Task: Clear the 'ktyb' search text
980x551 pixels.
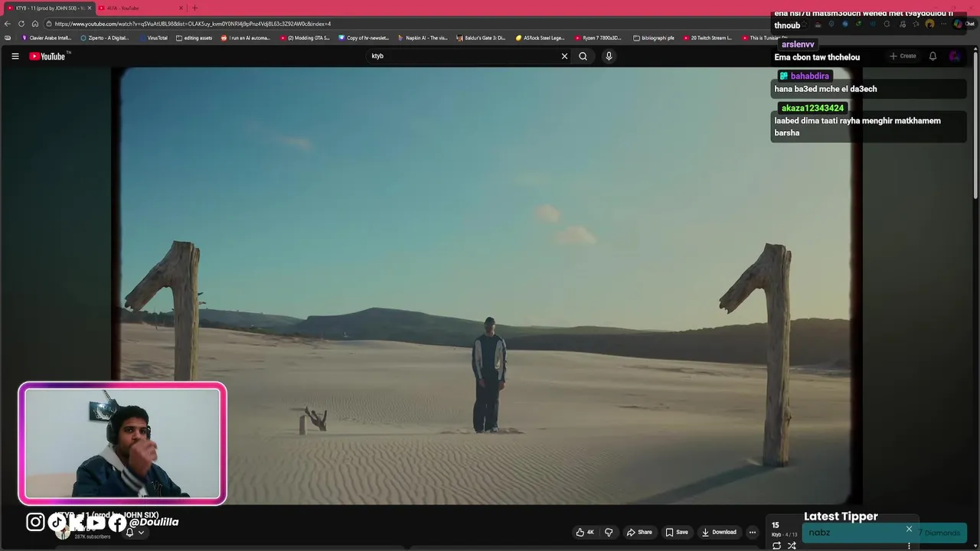Action: point(564,56)
